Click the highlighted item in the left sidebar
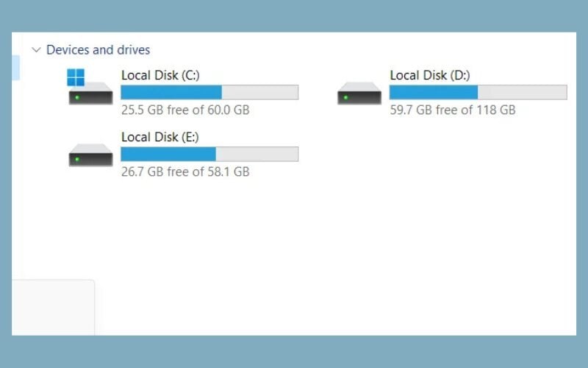 coord(15,68)
